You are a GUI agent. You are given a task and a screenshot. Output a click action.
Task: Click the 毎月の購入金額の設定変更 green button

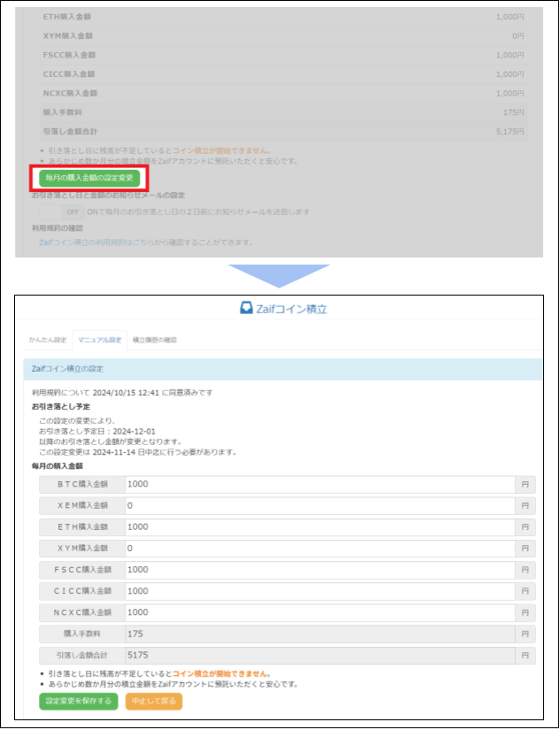(89, 178)
